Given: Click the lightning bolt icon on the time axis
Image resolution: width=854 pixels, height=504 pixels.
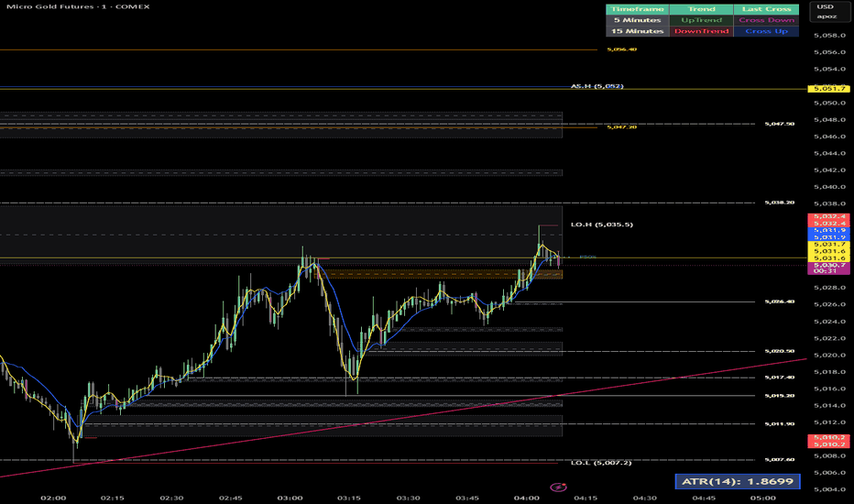Looking at the screenshot, I should [558, 488].
